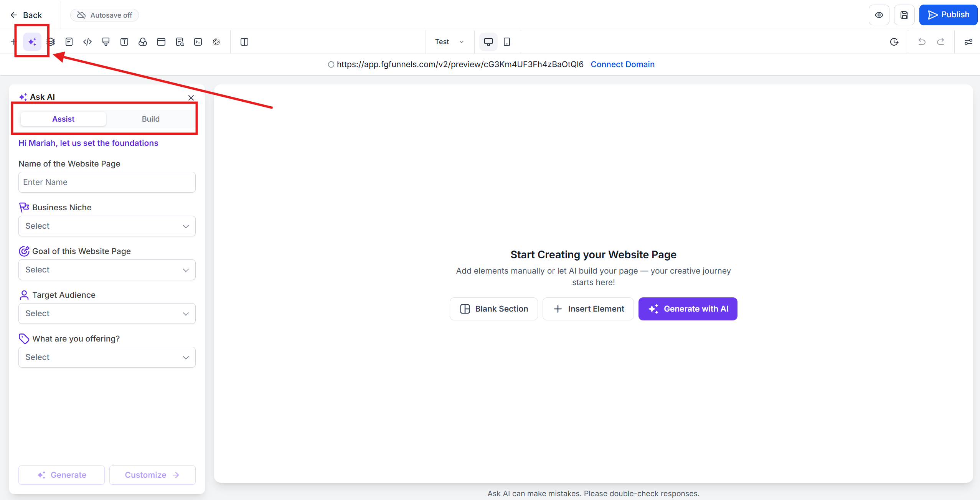Click the paint brush theme icon
Image resolution: width=980 pixels, height=500 pixels.
[x=106, y=42]
